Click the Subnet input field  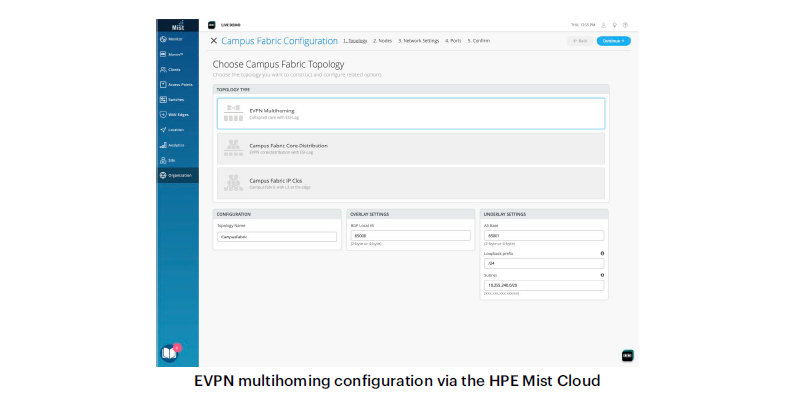pyautogui.click(x=544, y=285)
